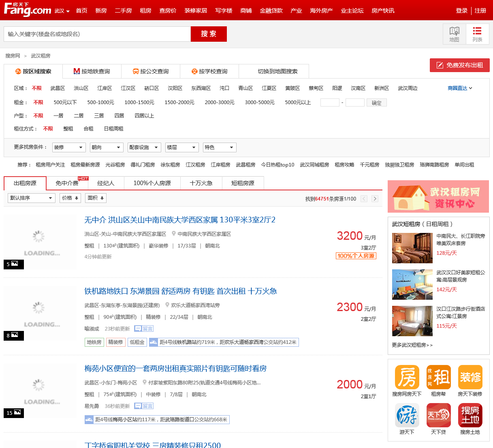
Task: Click location pin for 中南民族大学西区家属区
Action: [x=174, y=234]
